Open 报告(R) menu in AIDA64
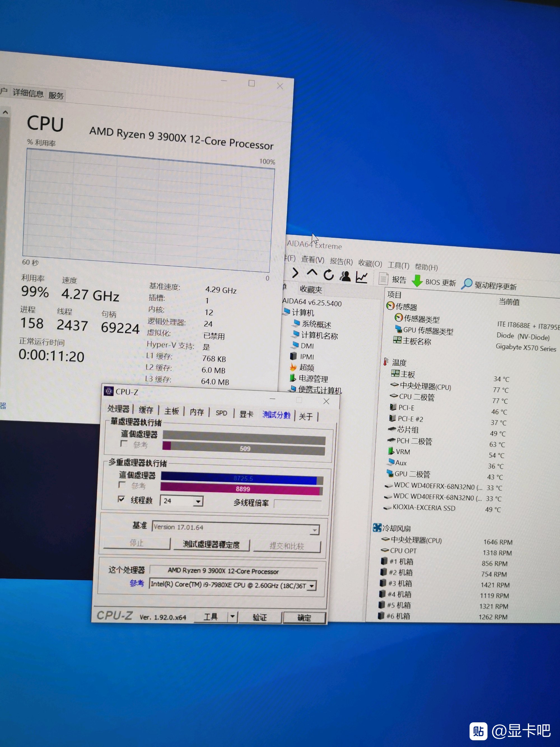 [341, 261]
